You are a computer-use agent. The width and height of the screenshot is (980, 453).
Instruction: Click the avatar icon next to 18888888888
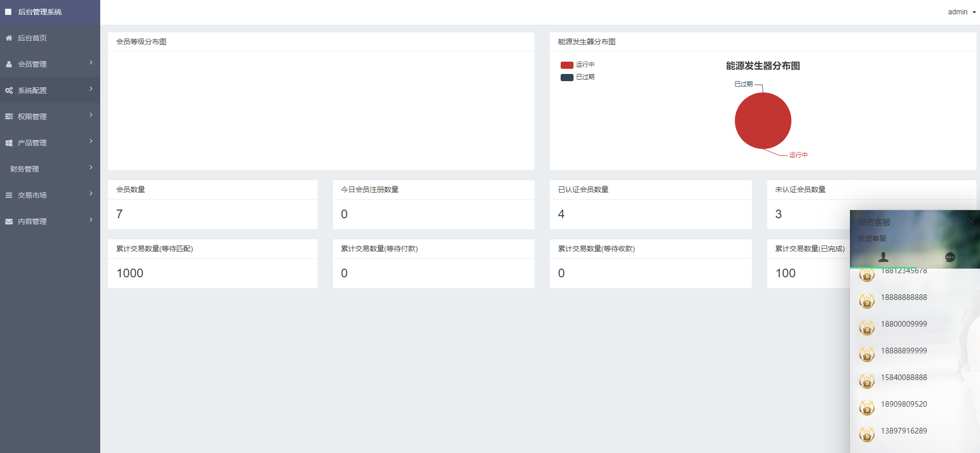(867, 300)
